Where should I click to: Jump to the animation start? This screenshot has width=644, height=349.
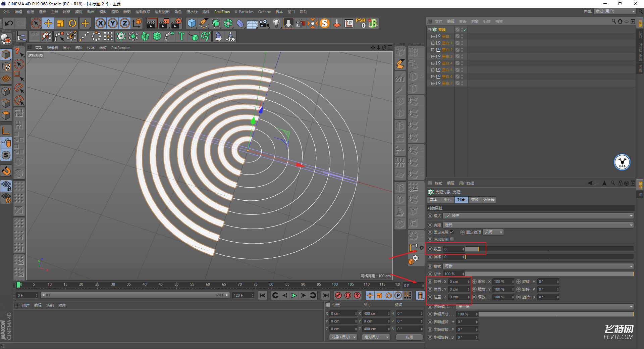pyautogui.click(x=263, y=295)
